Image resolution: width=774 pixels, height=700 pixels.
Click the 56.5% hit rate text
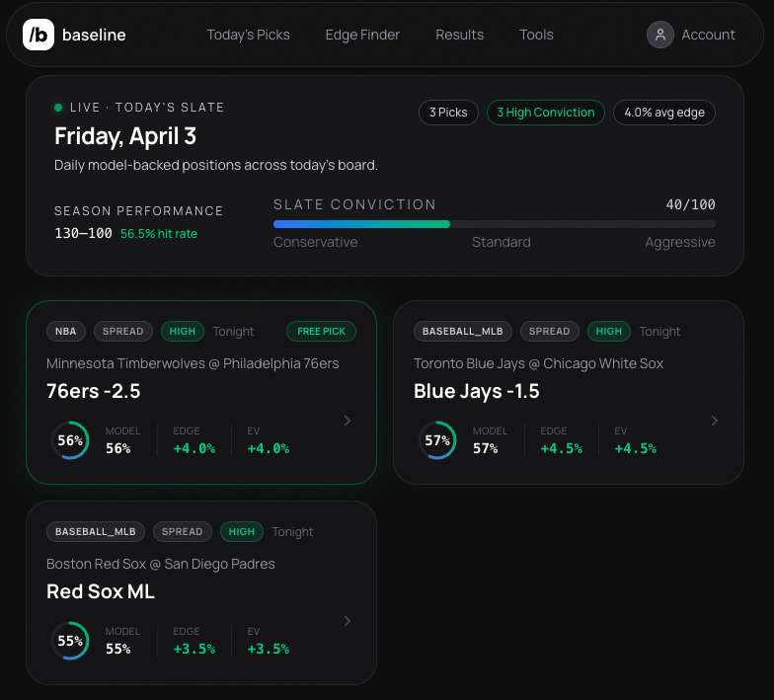[x=158, y=233]
